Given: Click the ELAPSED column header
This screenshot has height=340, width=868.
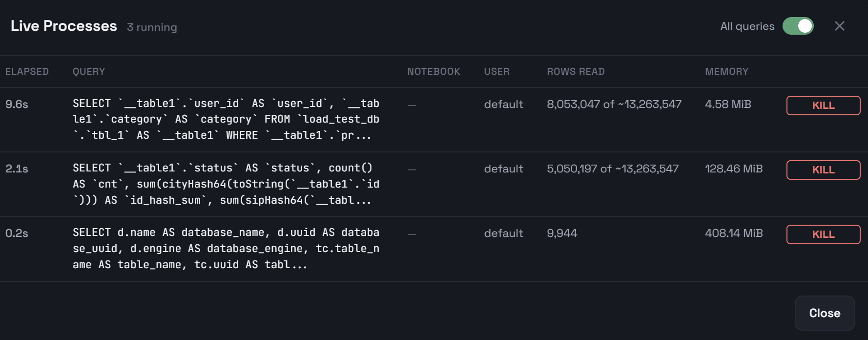Looking at the screenshot, I should point(27,71).
